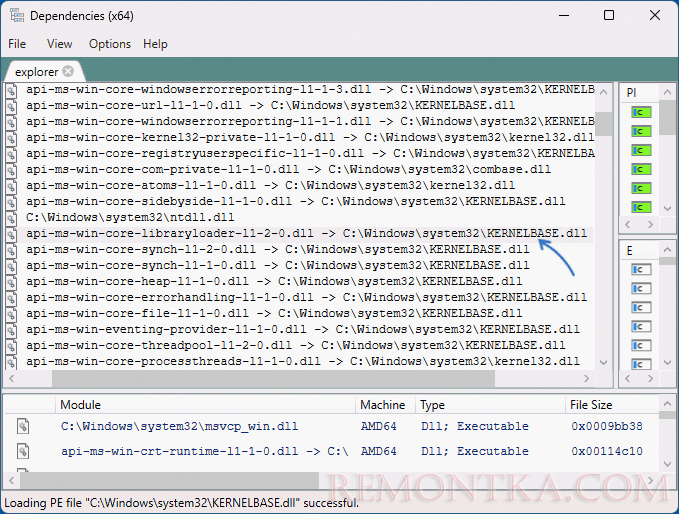Select api-ms-win-crt-runtime-l1-1-0.dll module cell
The height and width of the screenshot is (514, 679).
(x=205, y=451)
